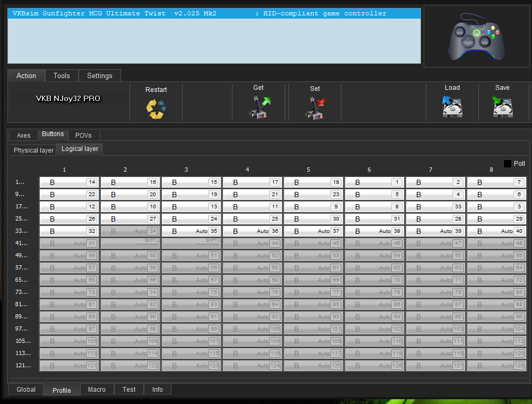532x404 pixels.
Task: Toggle the Poll checkbox
Action: tap(507, 164)
